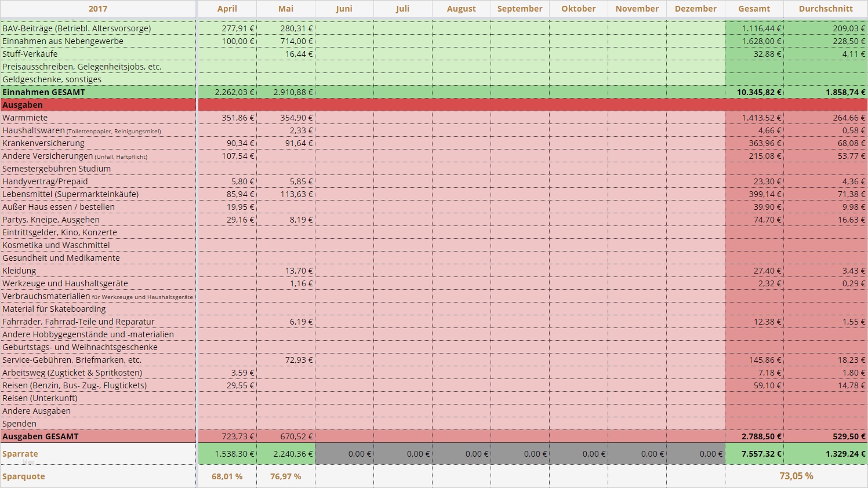Click the Einnahmen aus Nebengewerbe label
The image size is (868, 488).
63,41
